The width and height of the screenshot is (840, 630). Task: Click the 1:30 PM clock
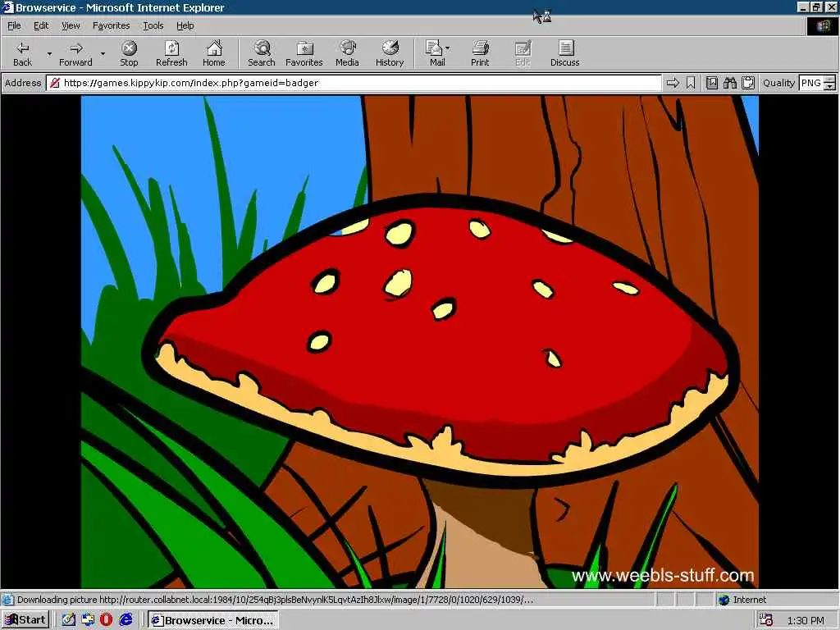tap(806, 620)
